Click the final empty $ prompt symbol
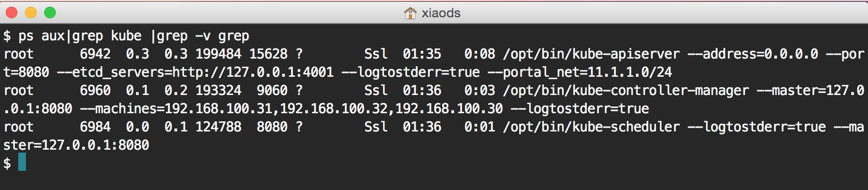Image resolution: width=868 pixels, height=190 pixels. [7, 163]
